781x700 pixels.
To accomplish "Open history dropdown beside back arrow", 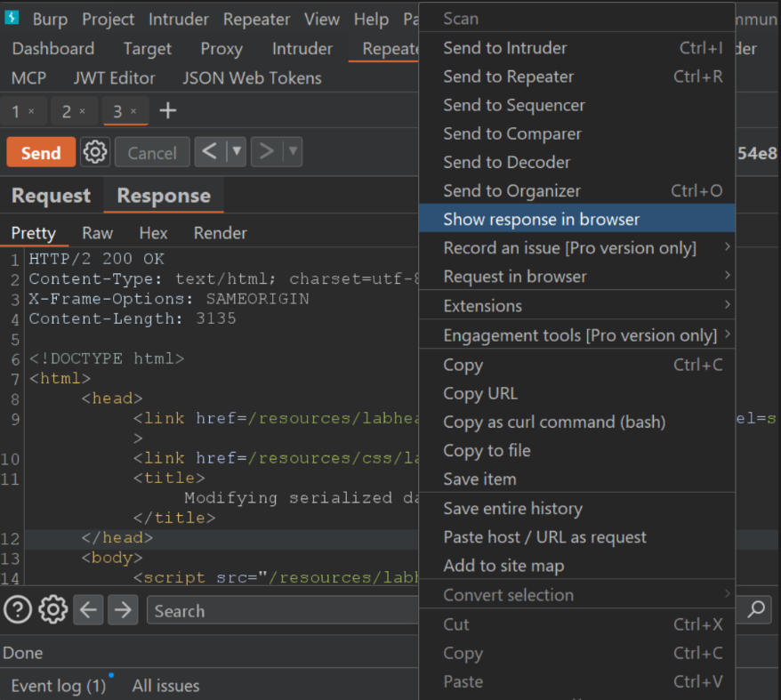I will tap(237, 151).
